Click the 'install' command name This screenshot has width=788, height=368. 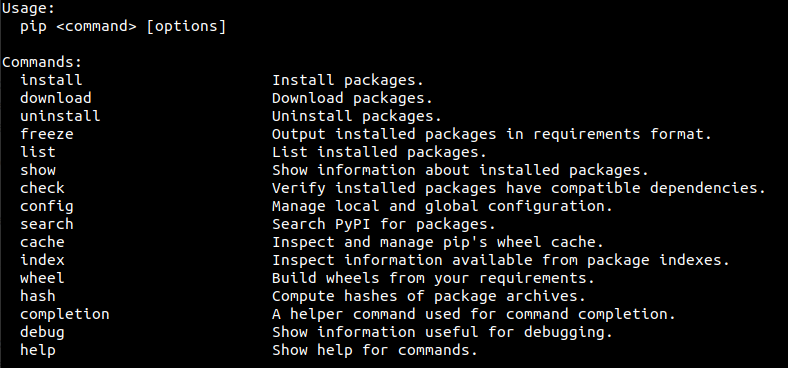pyautogui.click(x=51, y=80)
